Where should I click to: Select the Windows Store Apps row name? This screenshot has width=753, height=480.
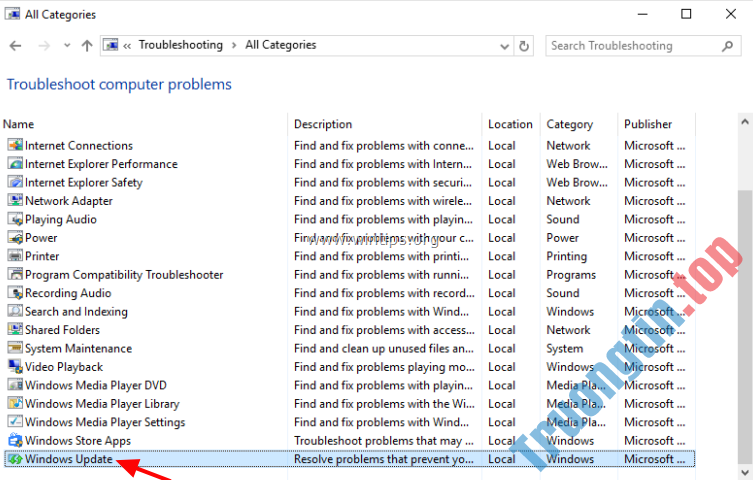[78, 441]
